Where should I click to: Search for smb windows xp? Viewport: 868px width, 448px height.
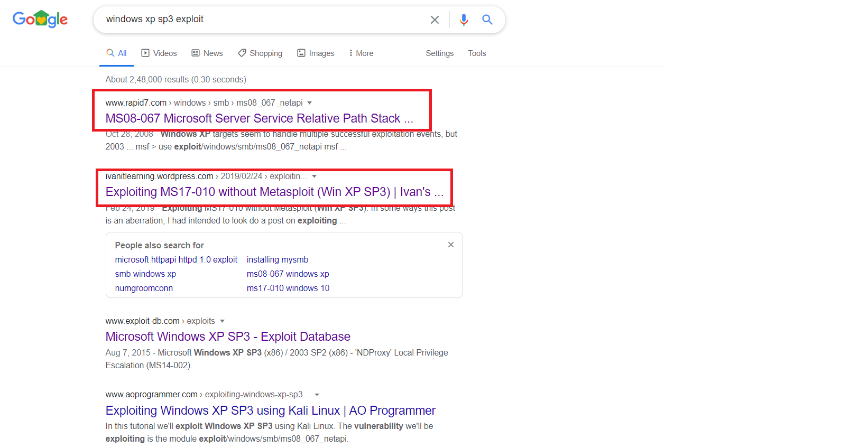pos(145,274)
